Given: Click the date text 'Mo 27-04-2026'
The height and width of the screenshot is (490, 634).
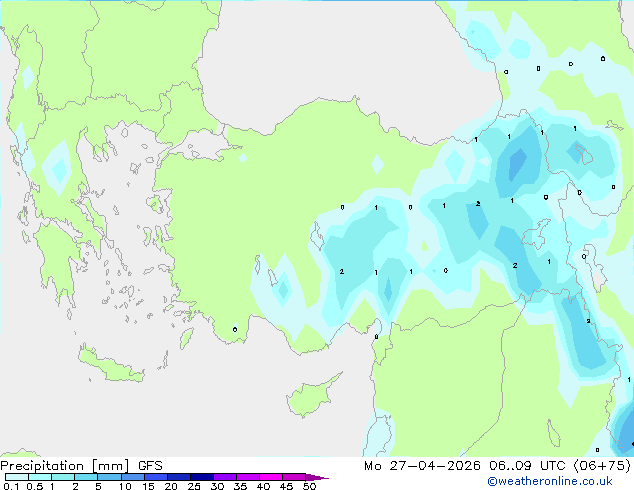Looking at the screenshot, I should point(422,466).
